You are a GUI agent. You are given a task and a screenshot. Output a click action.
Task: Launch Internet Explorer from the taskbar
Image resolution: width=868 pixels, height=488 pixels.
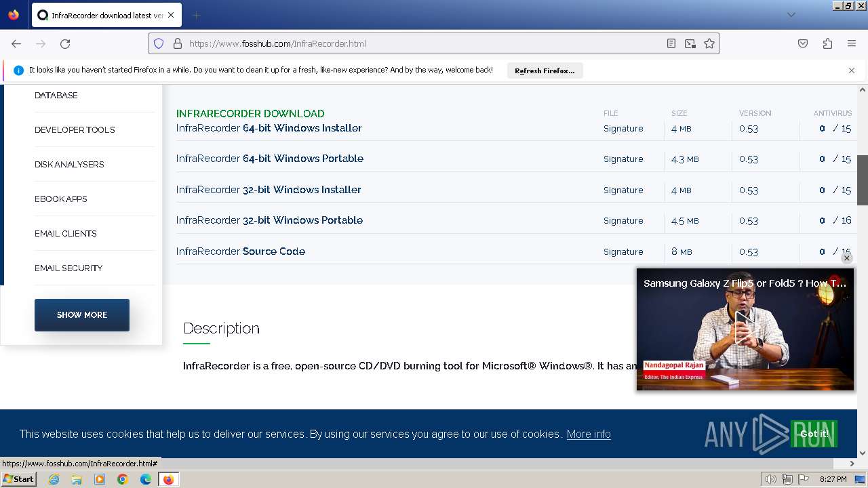[x=54, y=479]
